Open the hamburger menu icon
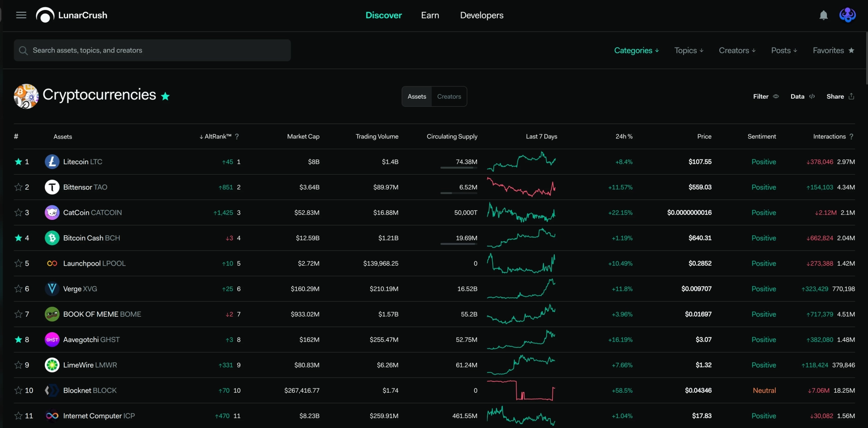 coord(21,15)
